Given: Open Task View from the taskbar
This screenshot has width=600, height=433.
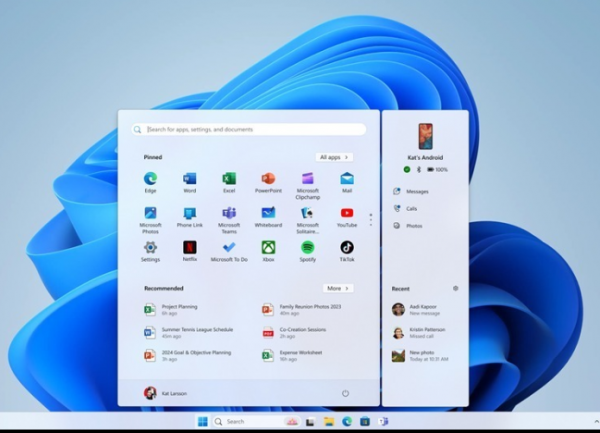Looking at the screenshot, I should (310, 422).
